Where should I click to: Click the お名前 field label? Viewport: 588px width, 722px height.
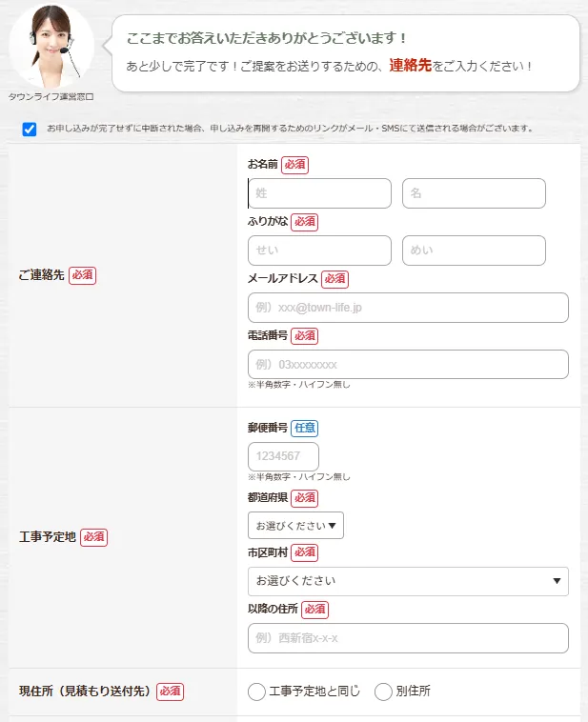pyautogui.click(x=262, y=165)
